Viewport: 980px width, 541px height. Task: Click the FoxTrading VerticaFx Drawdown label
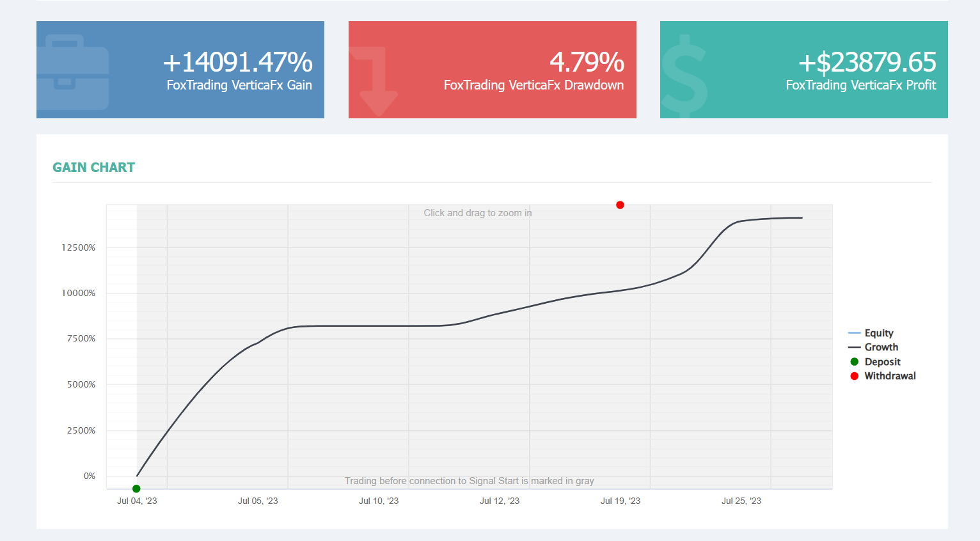pos(533,85)
